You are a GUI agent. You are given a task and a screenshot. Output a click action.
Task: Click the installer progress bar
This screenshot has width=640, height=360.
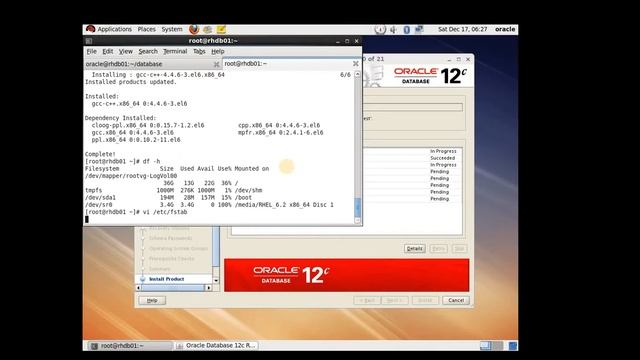tap(412, 107)
